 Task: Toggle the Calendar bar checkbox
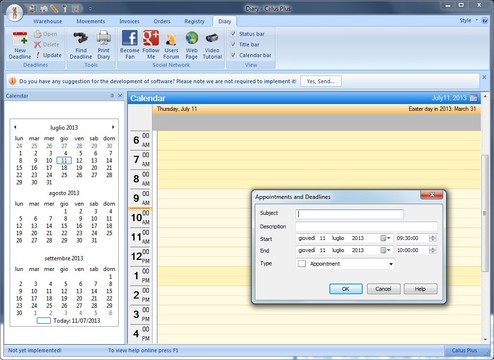click(233, 55)
